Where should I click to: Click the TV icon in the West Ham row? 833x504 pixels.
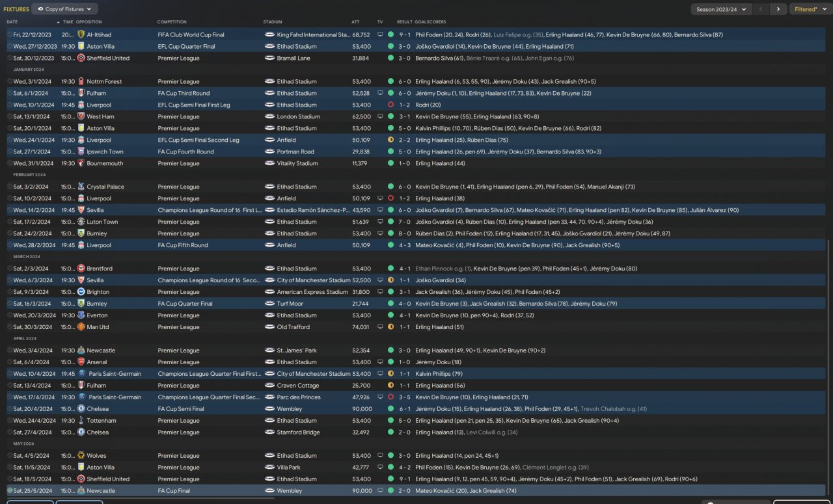click(381, 116)
